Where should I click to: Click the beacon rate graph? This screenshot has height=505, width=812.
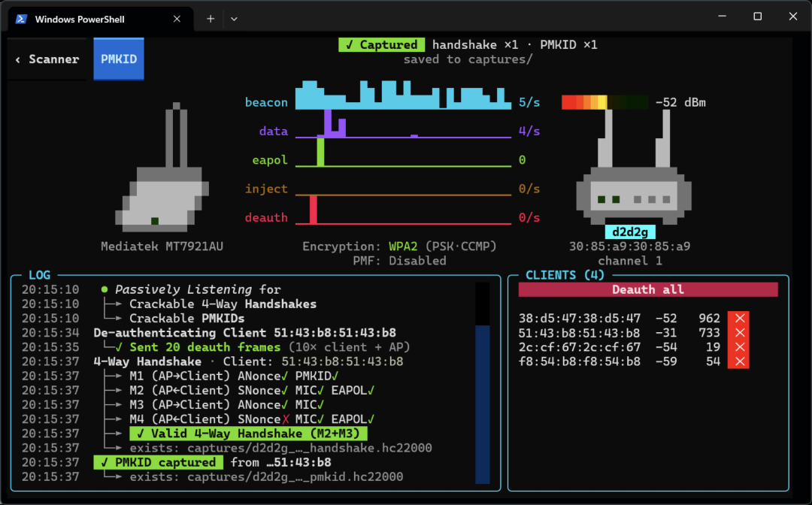pos(404,95)
